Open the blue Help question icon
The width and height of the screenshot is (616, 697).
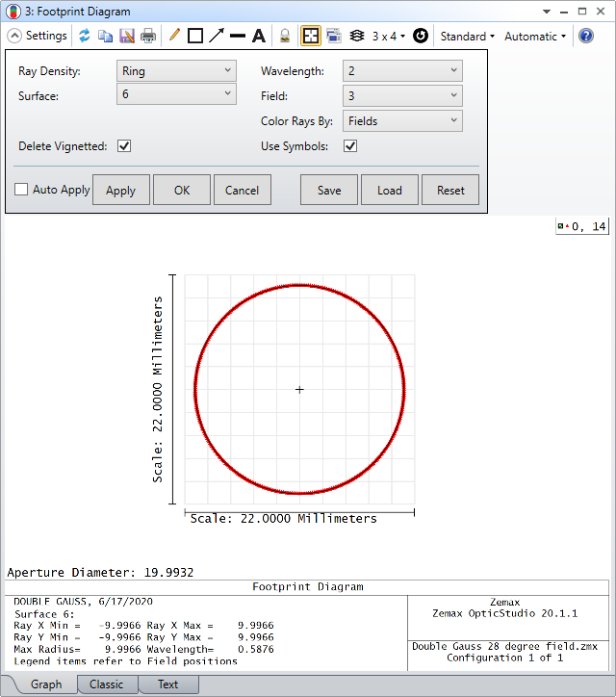tap(586, 36)
